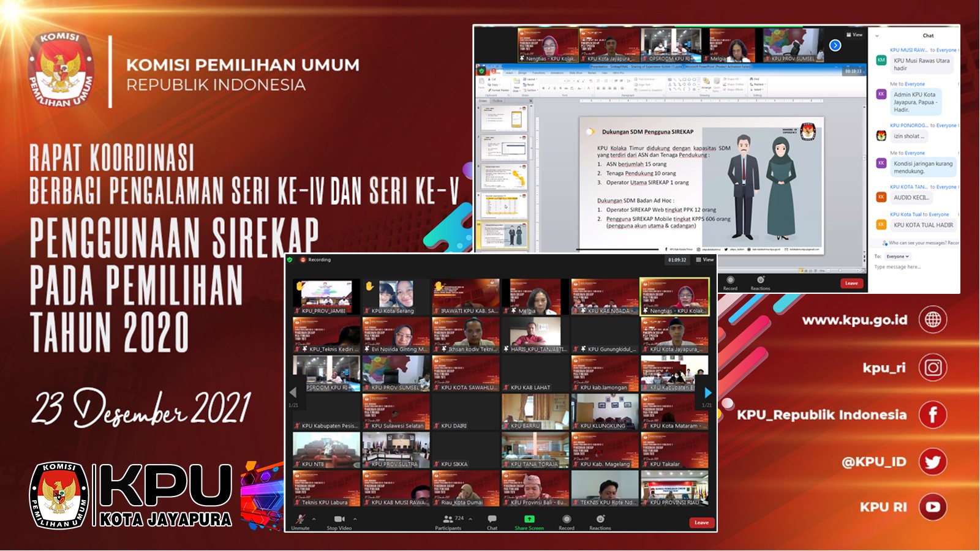Screen dimensions: 980x551
Task: Expand the arrow next to Participants count
Action: (x=470, y=519)
